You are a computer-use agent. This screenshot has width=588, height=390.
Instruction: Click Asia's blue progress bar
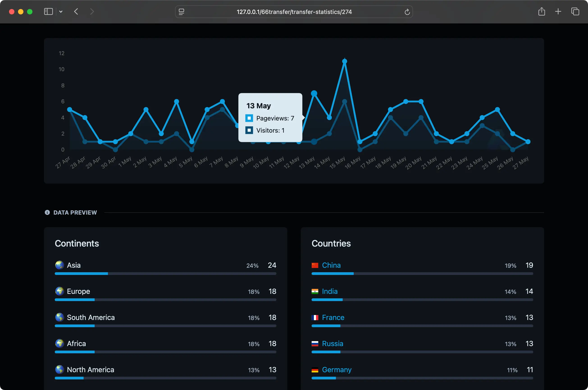coord(81,273)
